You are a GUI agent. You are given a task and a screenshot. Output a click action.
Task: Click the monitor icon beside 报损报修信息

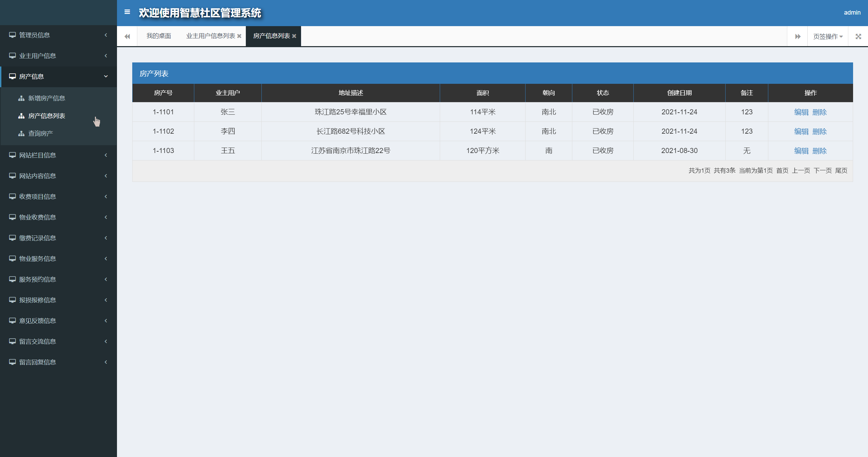click(x=13, y=300)
